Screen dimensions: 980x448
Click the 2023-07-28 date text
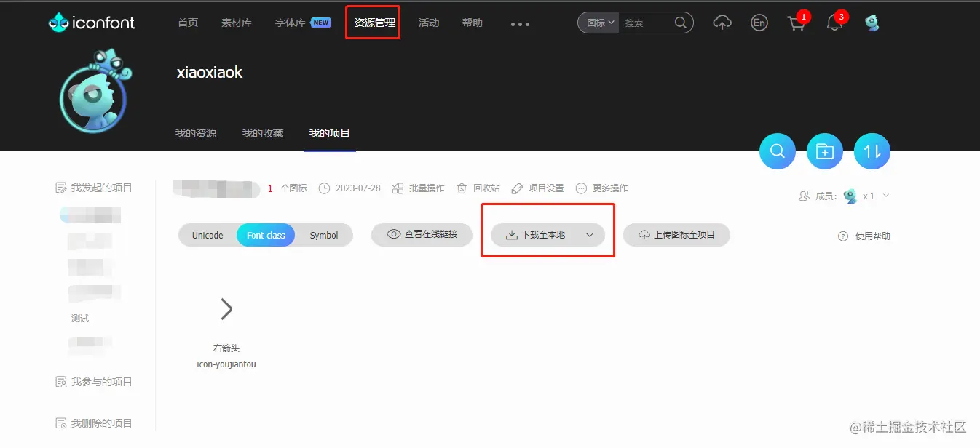[358, 188]
